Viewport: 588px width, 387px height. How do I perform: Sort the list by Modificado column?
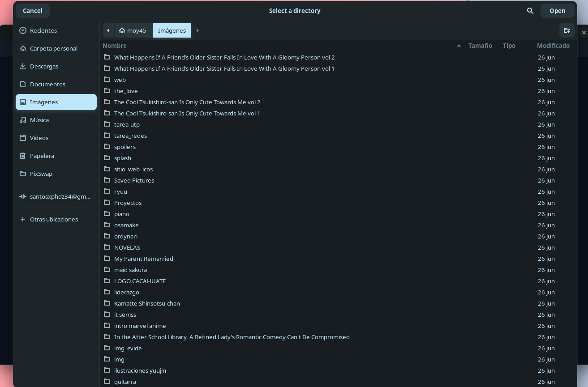click(553, 46)
